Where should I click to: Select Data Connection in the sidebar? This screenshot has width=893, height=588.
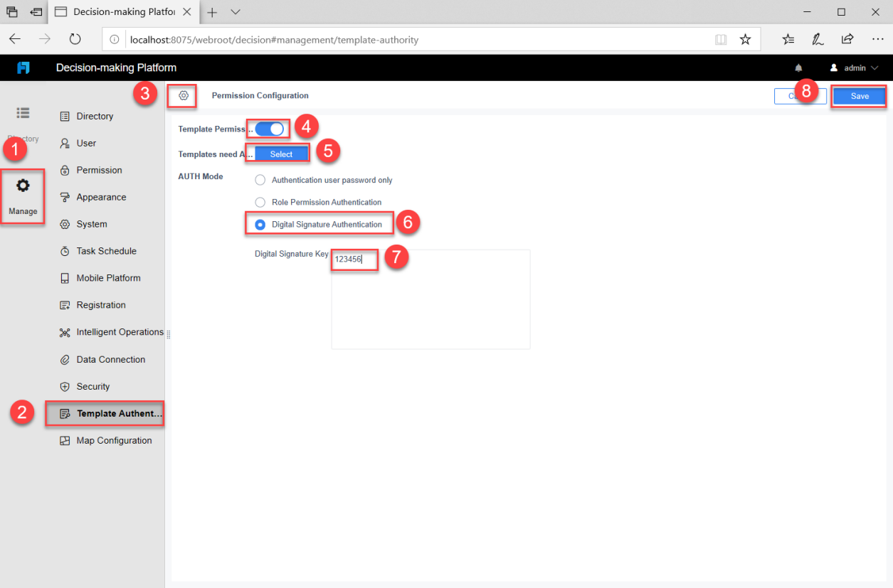tap(66, 359)
